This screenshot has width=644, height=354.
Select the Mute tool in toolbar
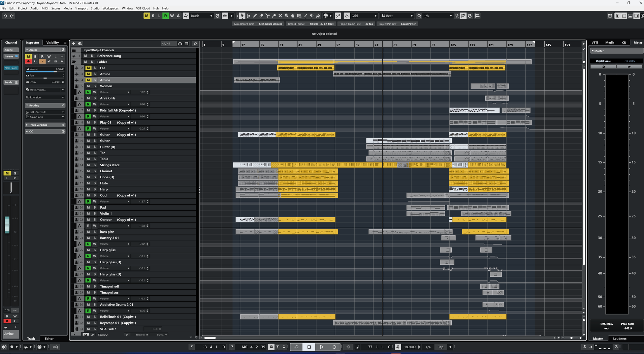280,16
